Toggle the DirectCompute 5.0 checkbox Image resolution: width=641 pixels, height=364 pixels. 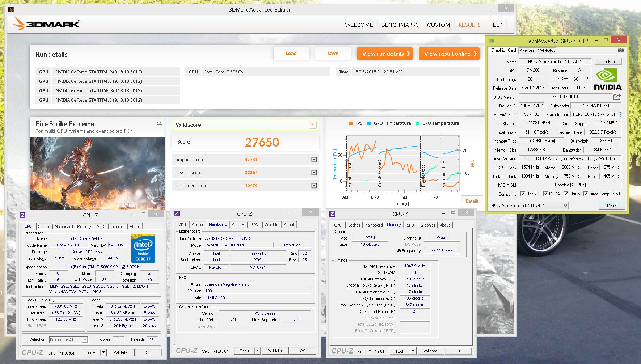[586, 194]
